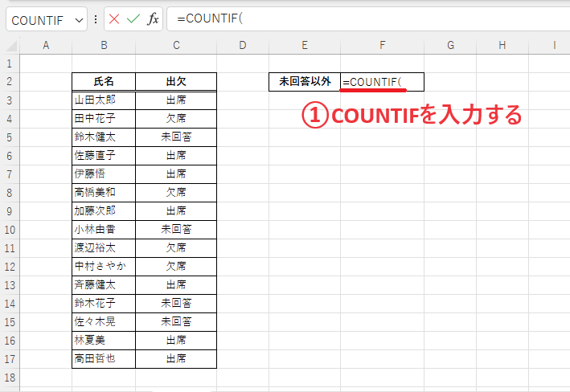
Task: Confirm the formula with the green checkmark
Action: click(x=133, y=19)
